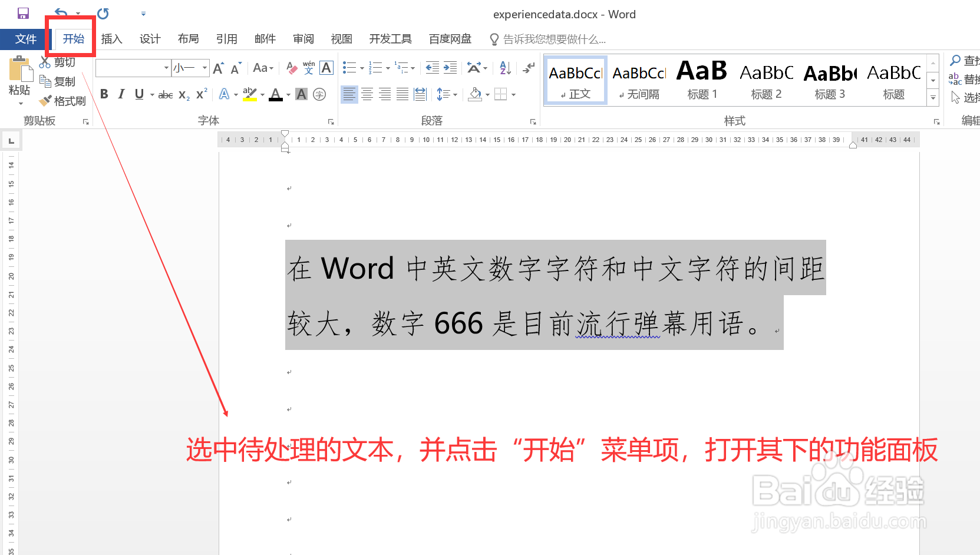Toggle character shading gray A
The width and height of the screenshot is (980, 555).
[x=302, y=94]
